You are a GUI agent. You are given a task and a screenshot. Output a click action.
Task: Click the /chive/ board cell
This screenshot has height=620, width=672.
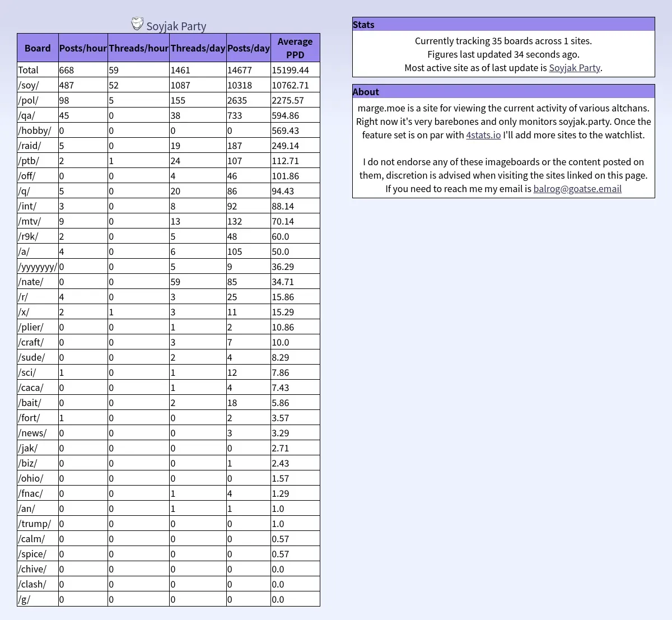pos(38,569)
